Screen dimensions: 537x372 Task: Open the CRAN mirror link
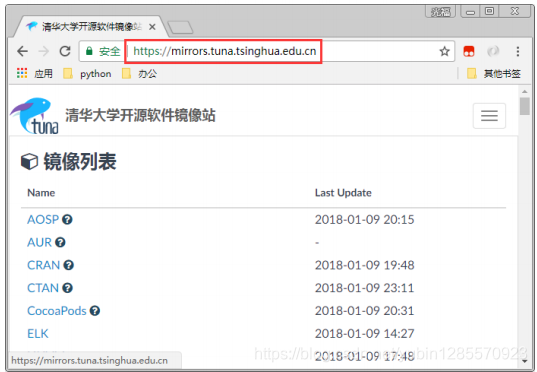43,265
